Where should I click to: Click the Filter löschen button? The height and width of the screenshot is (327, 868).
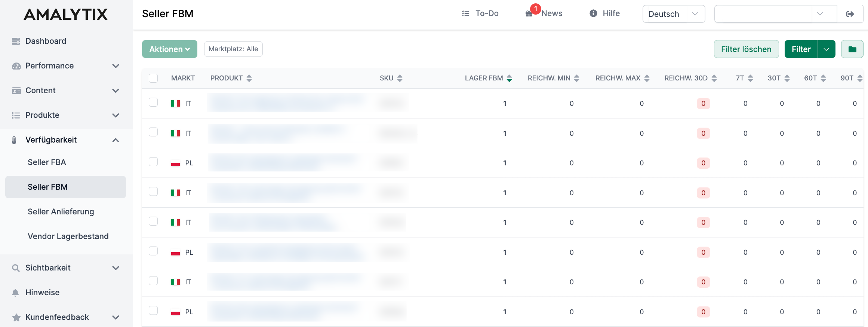[x=746, y=49]
